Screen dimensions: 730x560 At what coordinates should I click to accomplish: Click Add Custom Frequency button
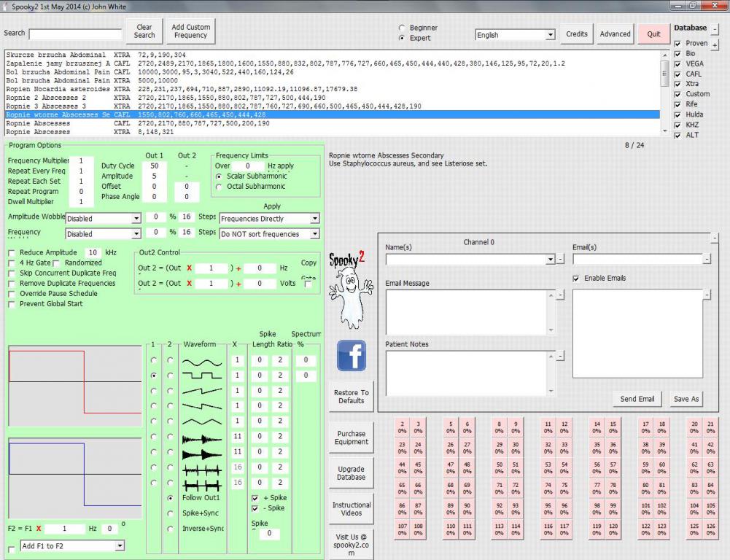(190, 31)
